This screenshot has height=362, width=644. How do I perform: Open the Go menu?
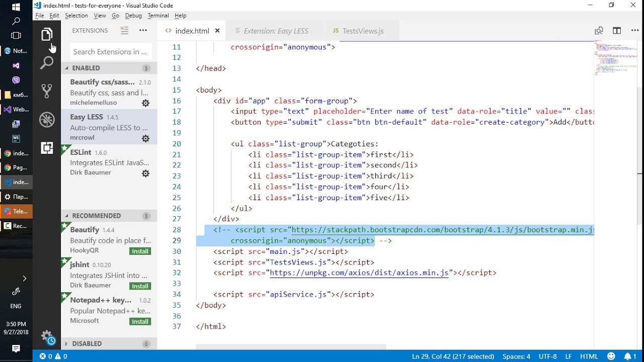[115, 16]
